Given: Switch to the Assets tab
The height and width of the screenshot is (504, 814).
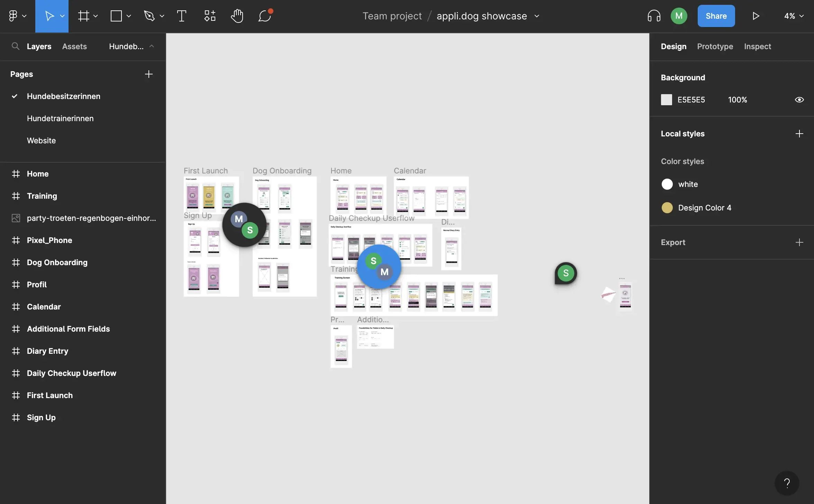Looking at the screenshot, I should pos(74,46).
